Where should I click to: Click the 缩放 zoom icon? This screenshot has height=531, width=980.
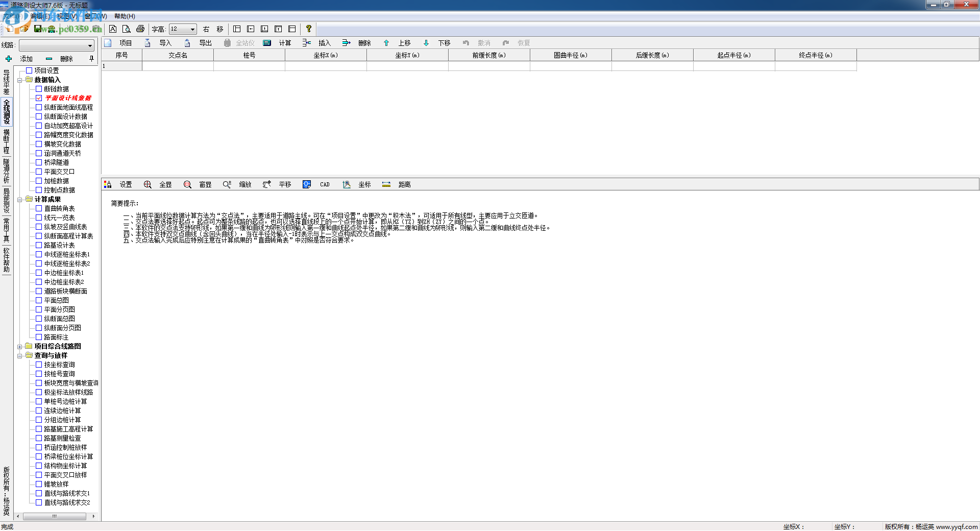pyautogui.click(x=227, y=184)
